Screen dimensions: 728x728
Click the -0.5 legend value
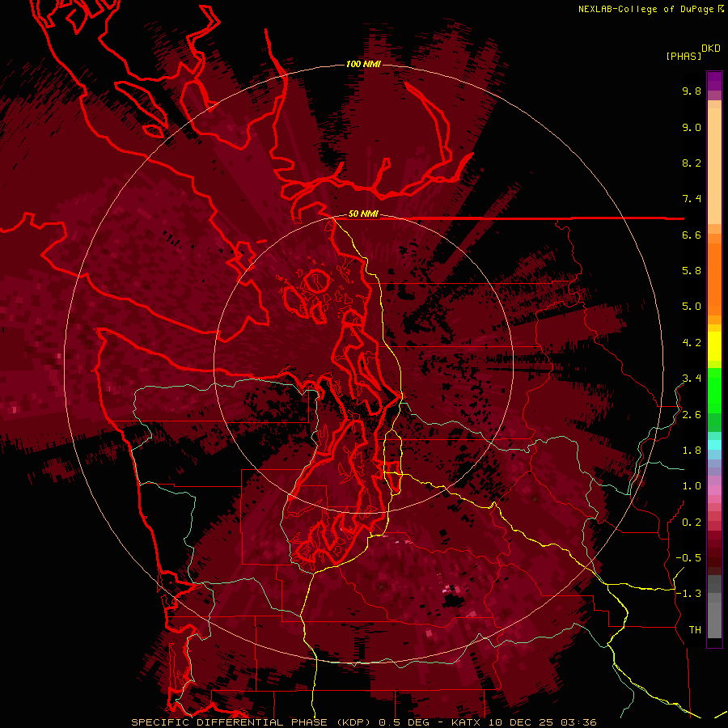point(688,558)
